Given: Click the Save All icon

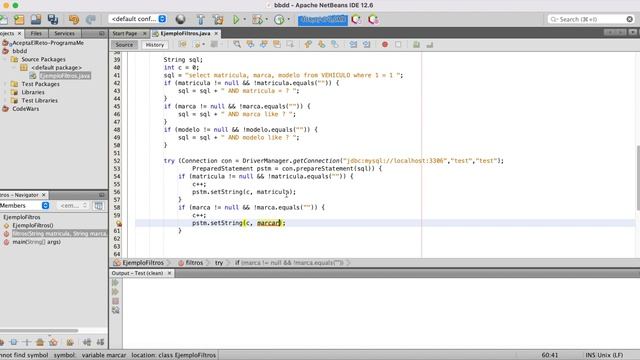Looking at the screenshot, I should click(x=53, y=19).
